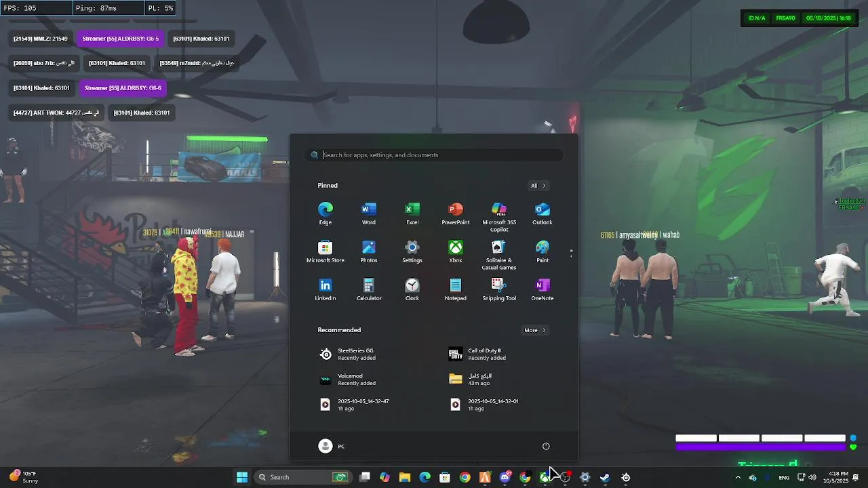
Task: Open Solitaire & Casual Games
Action: click(x=499, y=255)
